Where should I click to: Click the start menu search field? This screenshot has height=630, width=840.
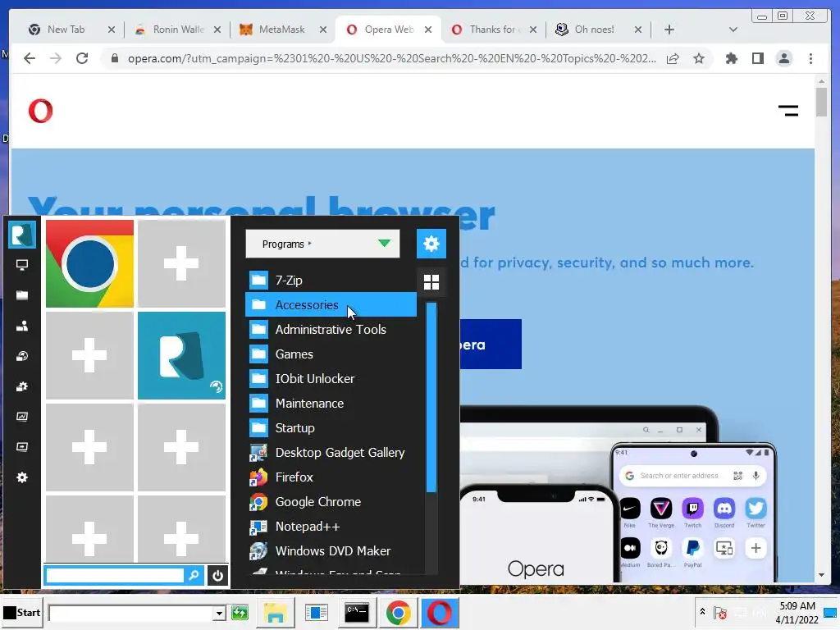point(115,575)
